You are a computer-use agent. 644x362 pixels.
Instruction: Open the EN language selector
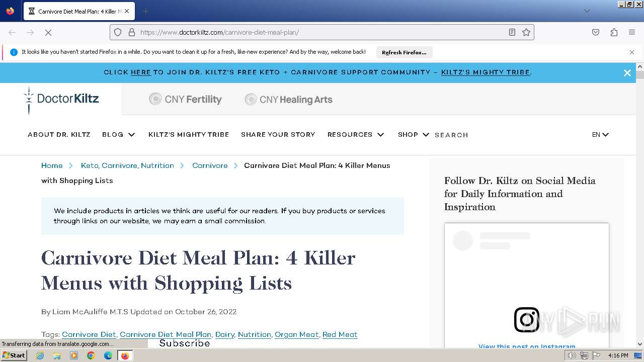click(x=600, y=135)
